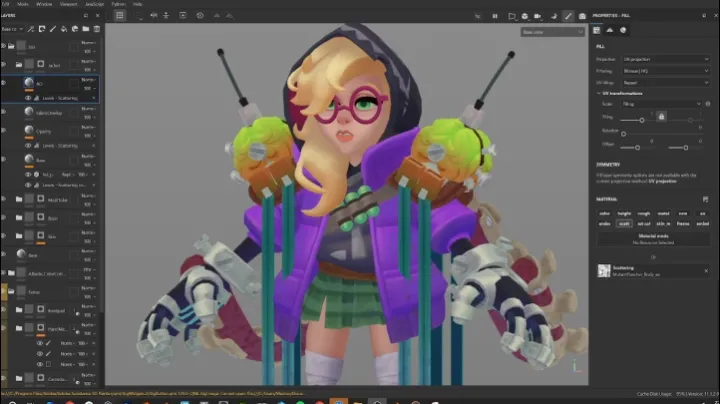Toggle the eye on the Skin folder layer
The width and height of the screenshot is (720, 404).
[x=5, y=236]
